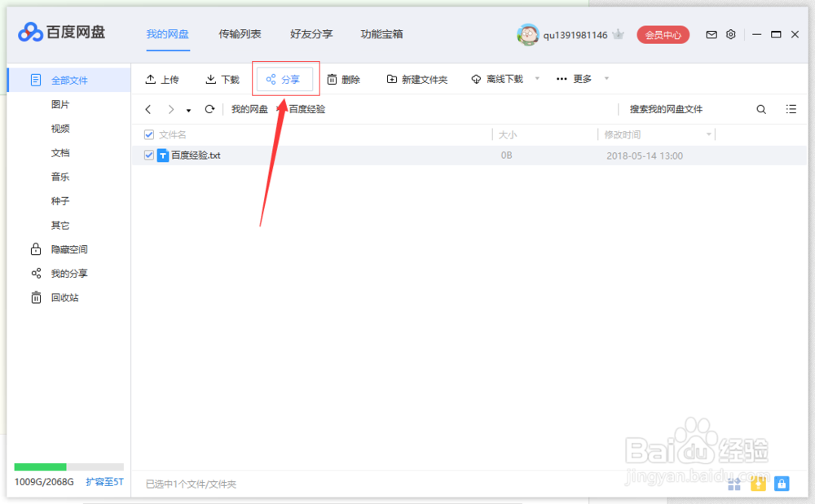
Task: Open the 功能宝箱 tab
Action: 380,34
